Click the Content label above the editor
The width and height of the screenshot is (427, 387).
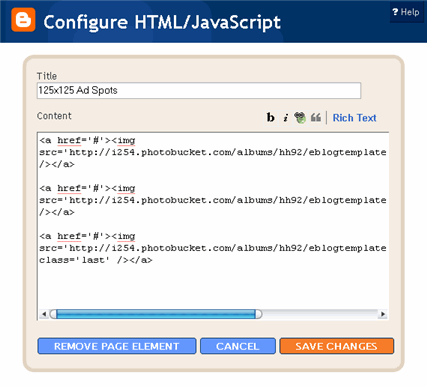click(54, 116)
